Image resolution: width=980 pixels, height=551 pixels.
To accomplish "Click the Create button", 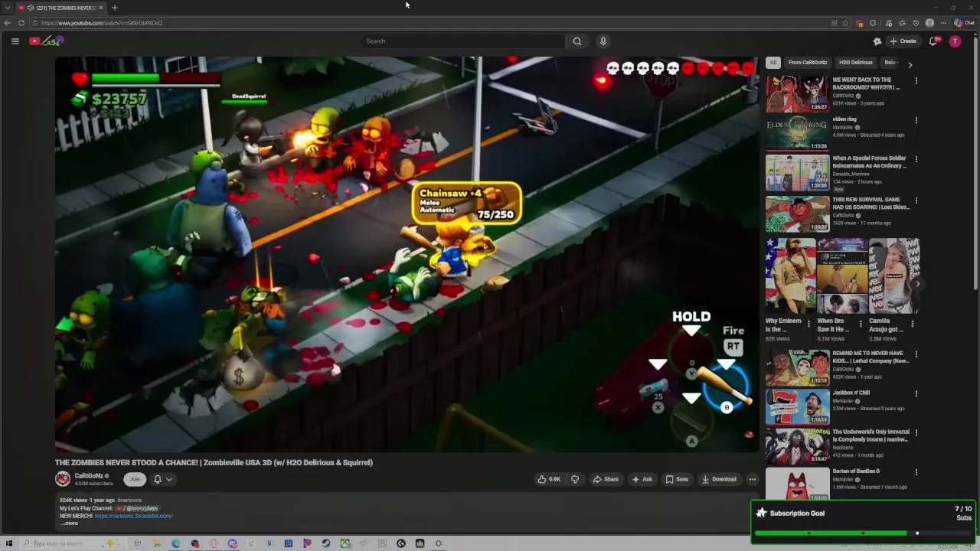I will [x=903, y=41].
